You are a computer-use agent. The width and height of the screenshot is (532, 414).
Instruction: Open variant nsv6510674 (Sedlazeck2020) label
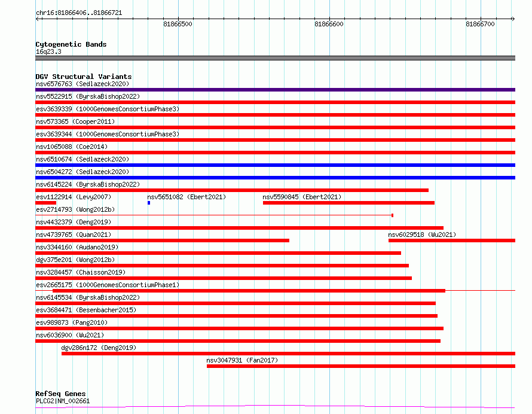(x=82, y=159)
